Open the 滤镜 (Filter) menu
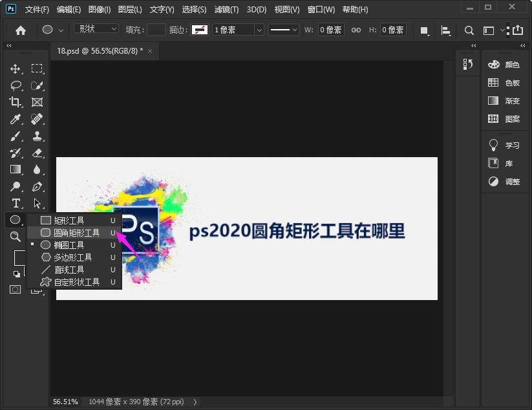The width and height of the screenshot is (532, 410). click(x=225, y=9)
